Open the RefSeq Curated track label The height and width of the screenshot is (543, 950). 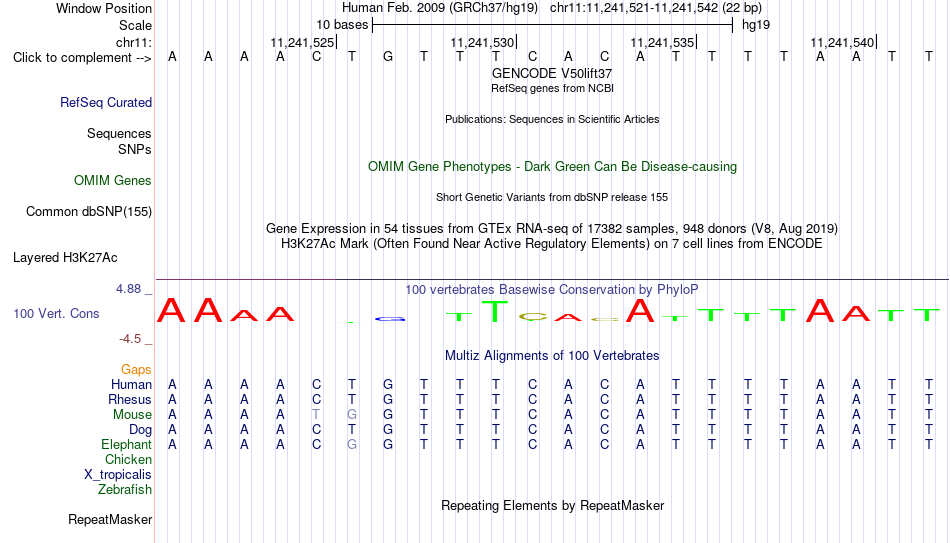(x=106, y=102)
